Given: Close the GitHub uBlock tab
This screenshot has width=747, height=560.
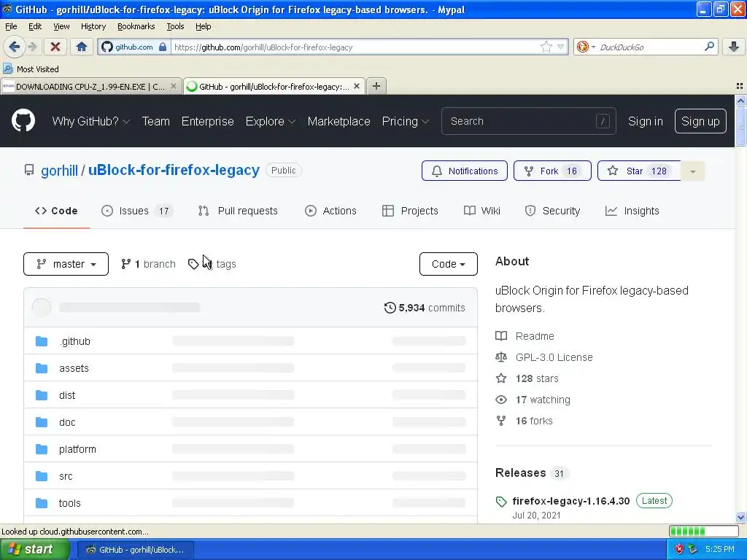Looking at the screenshot, I should (356, 86).
